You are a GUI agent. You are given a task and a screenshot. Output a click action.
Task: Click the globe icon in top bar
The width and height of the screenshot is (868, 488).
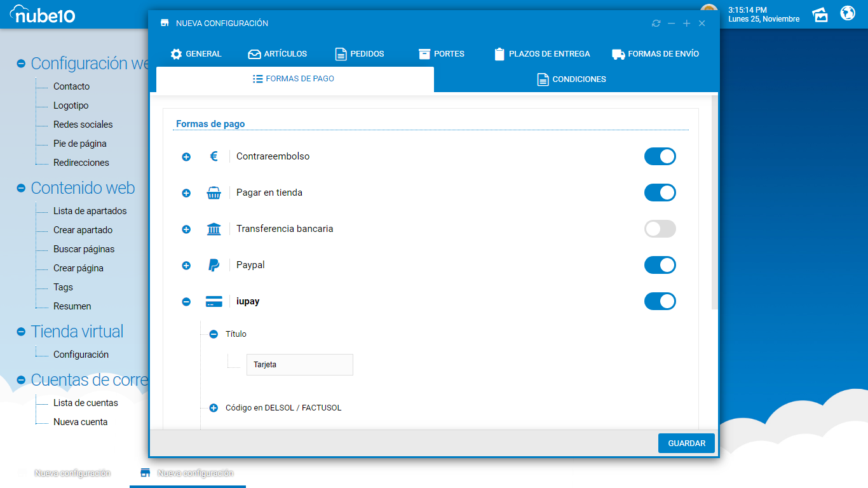848,13
